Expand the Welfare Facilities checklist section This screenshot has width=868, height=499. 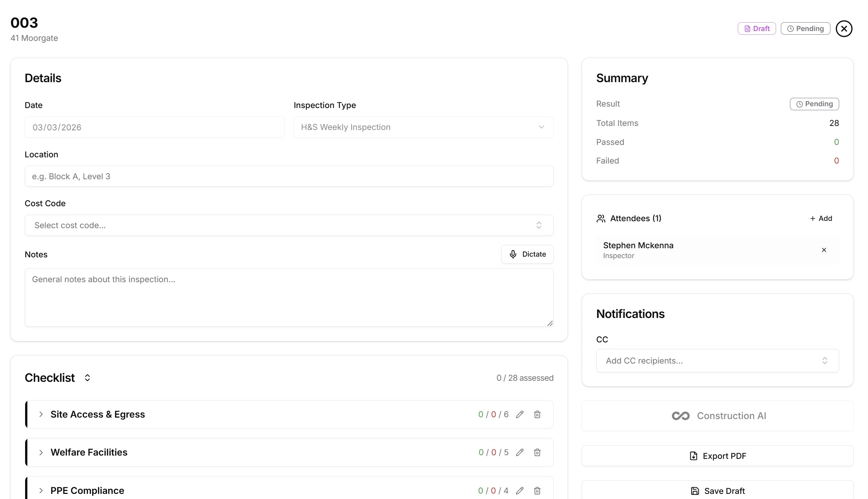pos(41,452)
